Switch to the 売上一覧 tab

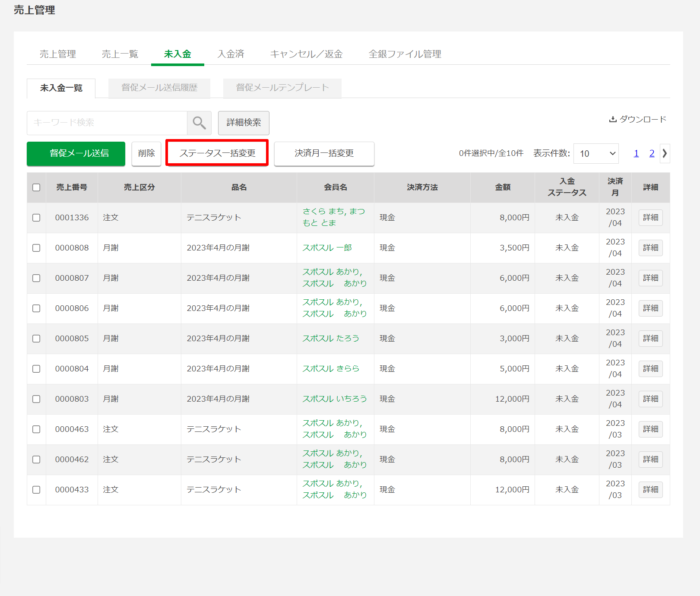[x=120, y=54]
